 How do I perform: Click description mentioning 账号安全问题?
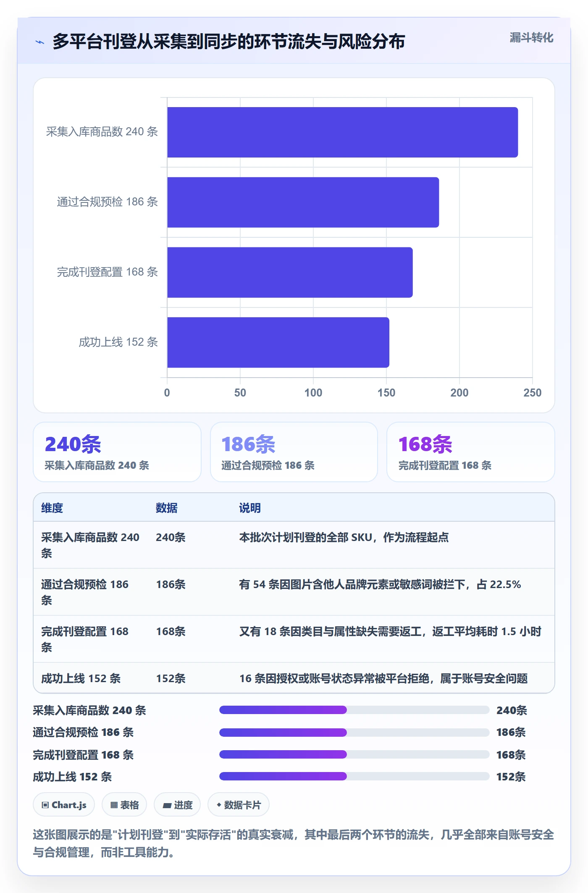coord(383,678)
